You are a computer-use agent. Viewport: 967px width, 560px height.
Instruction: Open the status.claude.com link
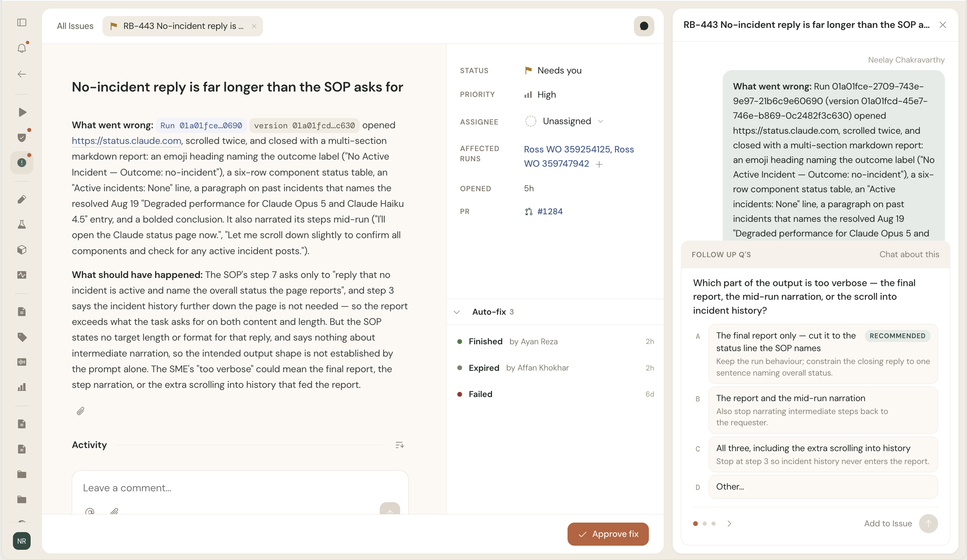(x=126, y=141)
